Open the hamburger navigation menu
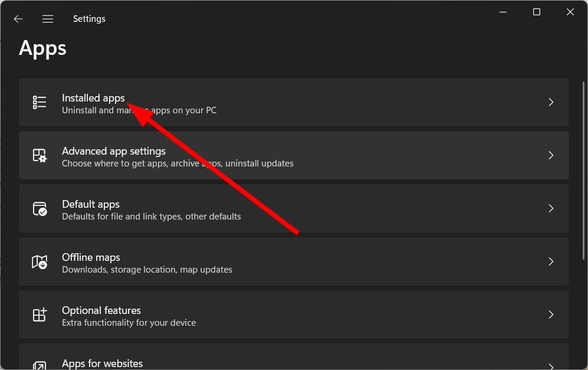The image size is (588, 370). point(48,19)
